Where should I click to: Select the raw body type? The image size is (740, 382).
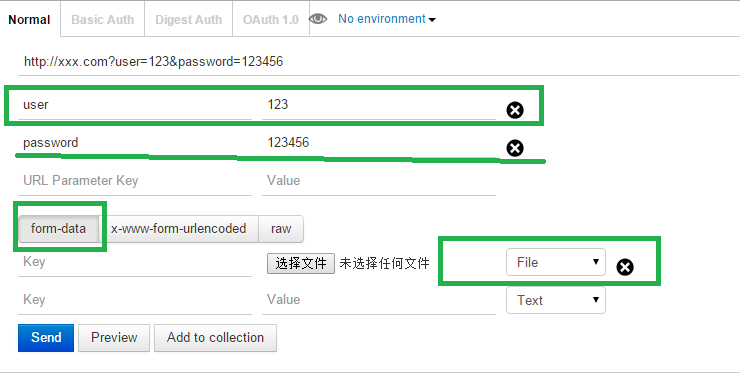point(281,229)
